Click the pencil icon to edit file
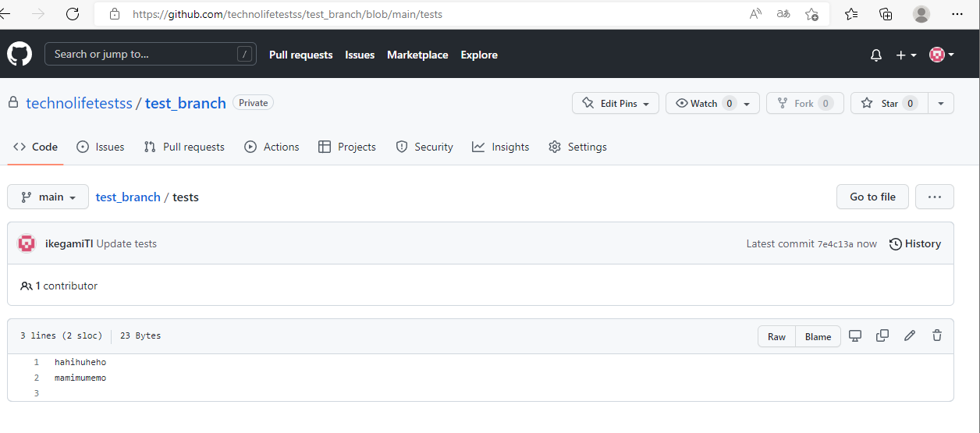This screenshot has height=433, width=980. pyautogui.click(x=910, y=335)
